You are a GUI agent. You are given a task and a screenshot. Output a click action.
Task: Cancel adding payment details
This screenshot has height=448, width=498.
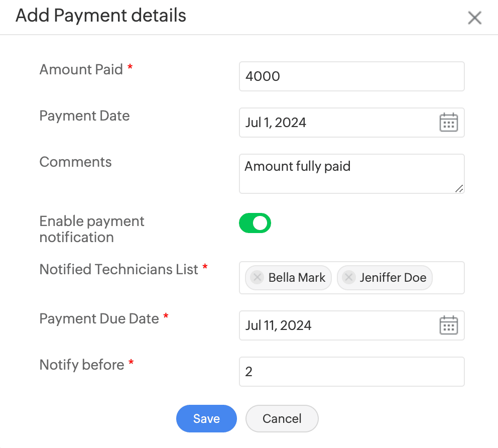(282, 419)
